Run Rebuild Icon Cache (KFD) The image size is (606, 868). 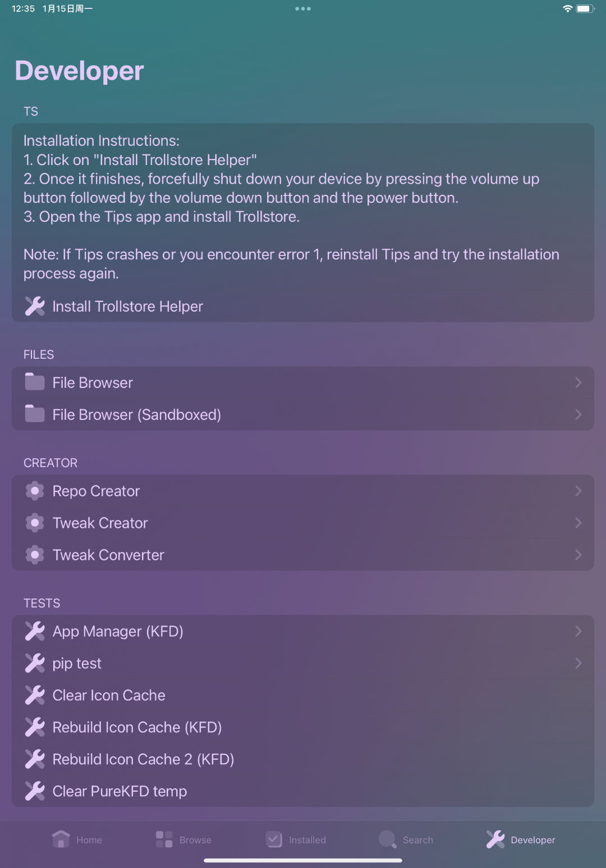(x=137, y=727)
